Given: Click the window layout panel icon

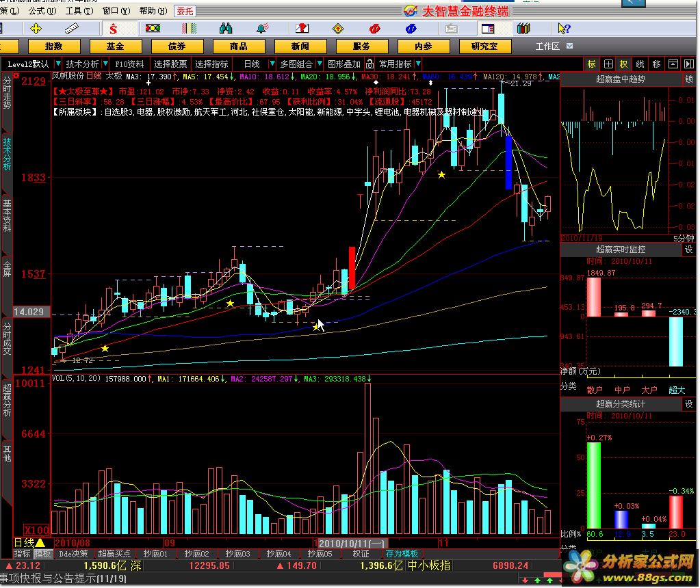Looking at the screenshot, I should [487, 29].
